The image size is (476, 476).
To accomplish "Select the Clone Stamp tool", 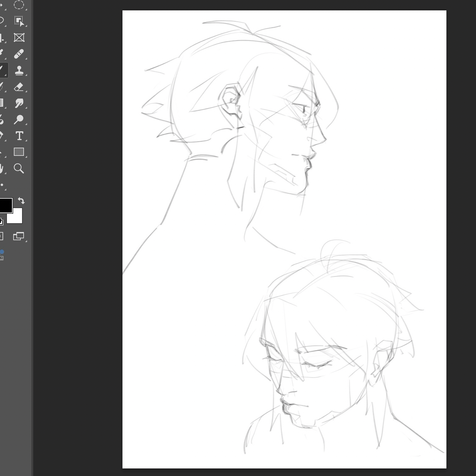I will click(x=19, y=70).
